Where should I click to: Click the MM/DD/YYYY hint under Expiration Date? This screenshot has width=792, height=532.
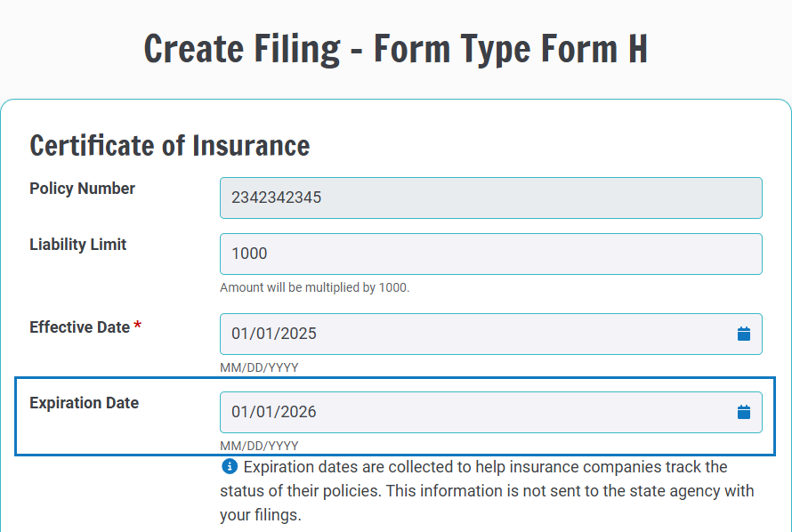pos(259,445)
